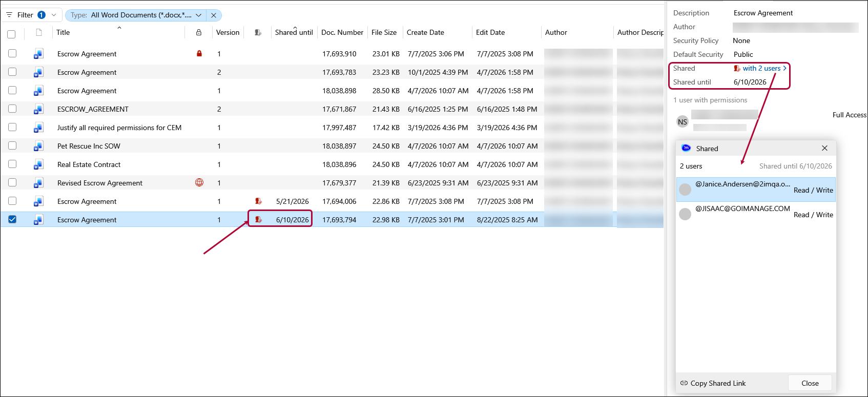The image size is (868, 397).
Task: Click the document type column header icon
Action: coord(39,32)
